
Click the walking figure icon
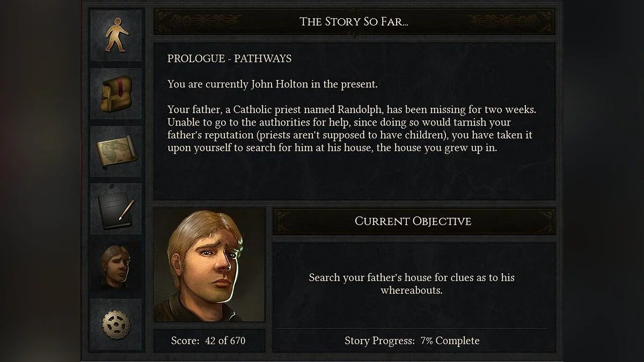(116, 35)
